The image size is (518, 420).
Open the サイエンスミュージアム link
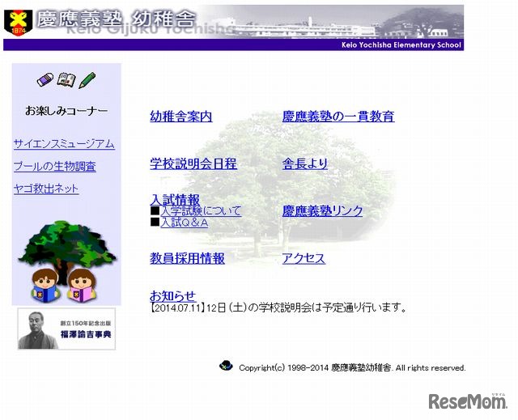(x=64, y=144)
